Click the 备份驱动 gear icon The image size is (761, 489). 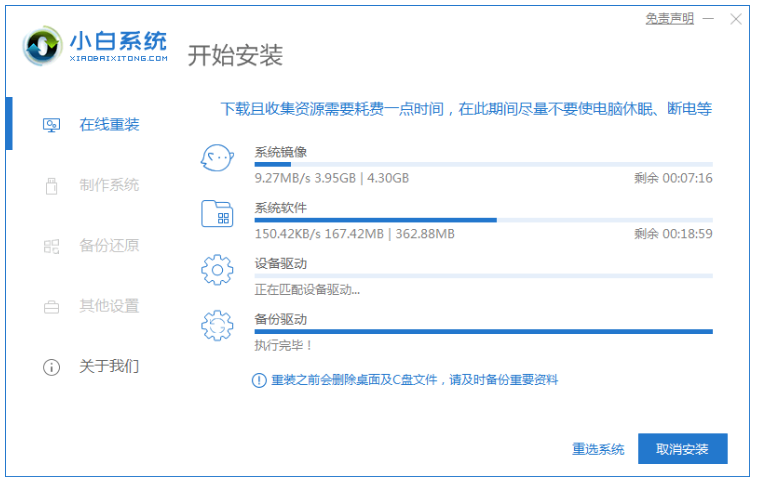coord(217,327)
